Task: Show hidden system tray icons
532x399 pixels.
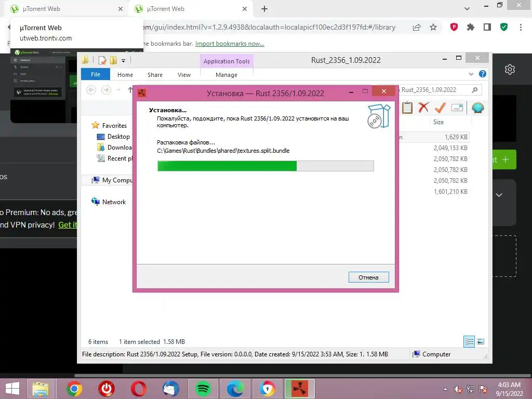Action: pos(445,389)
